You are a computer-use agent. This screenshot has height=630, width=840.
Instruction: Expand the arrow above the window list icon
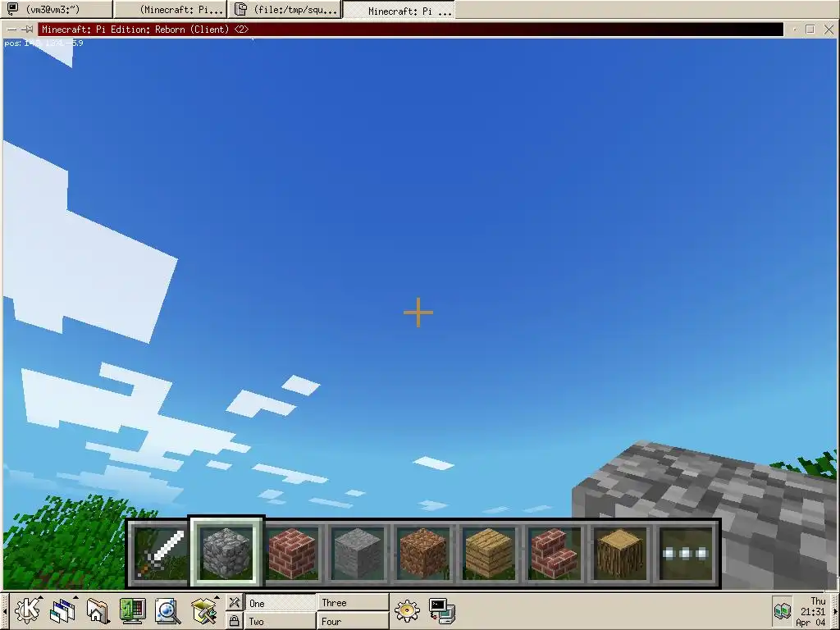(75, 596)
